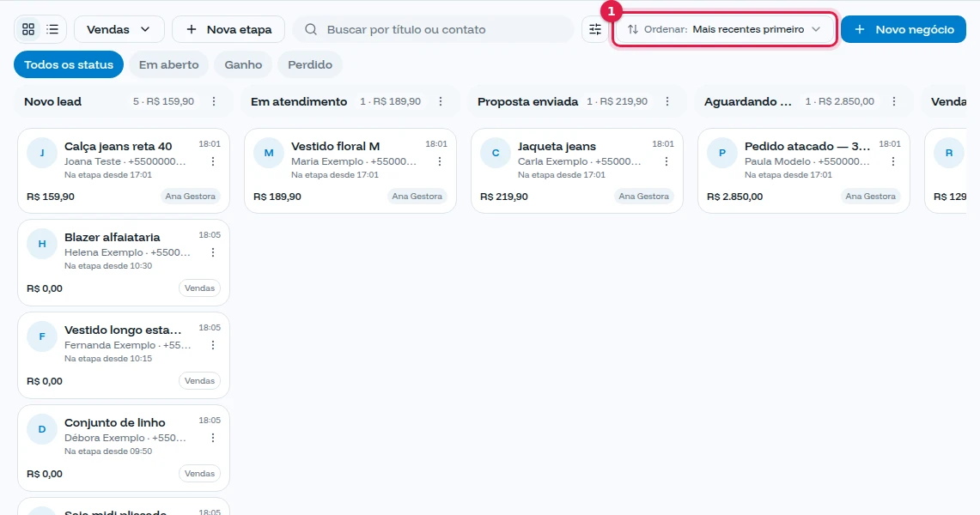
Task: Click Vendas tag on Conjunto de linho card
Action: (199, 474)
